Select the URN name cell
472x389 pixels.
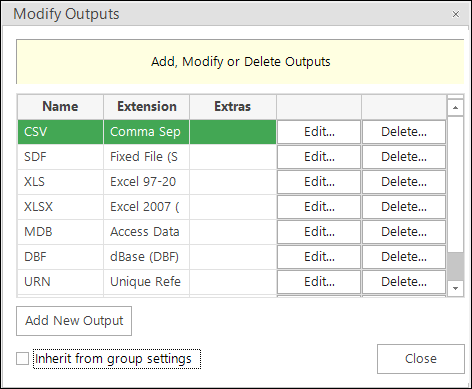tap(61, 282)
